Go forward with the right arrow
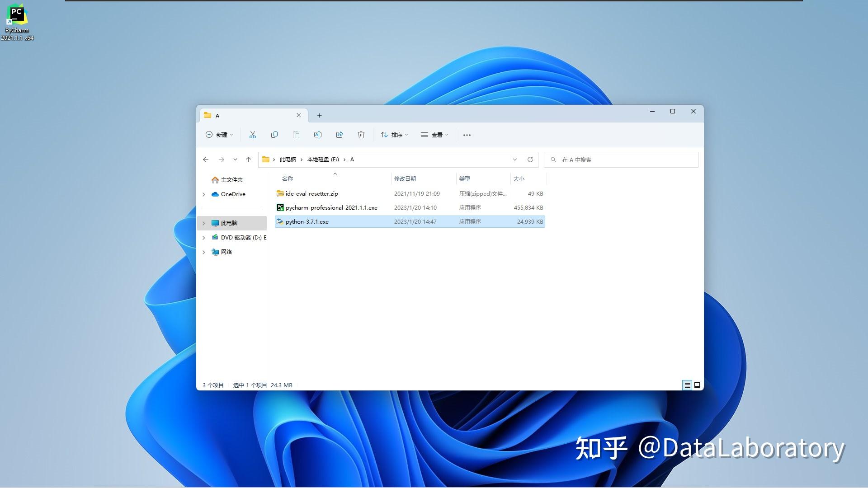Viewport: 868px width, 488px height. (221, 160)
